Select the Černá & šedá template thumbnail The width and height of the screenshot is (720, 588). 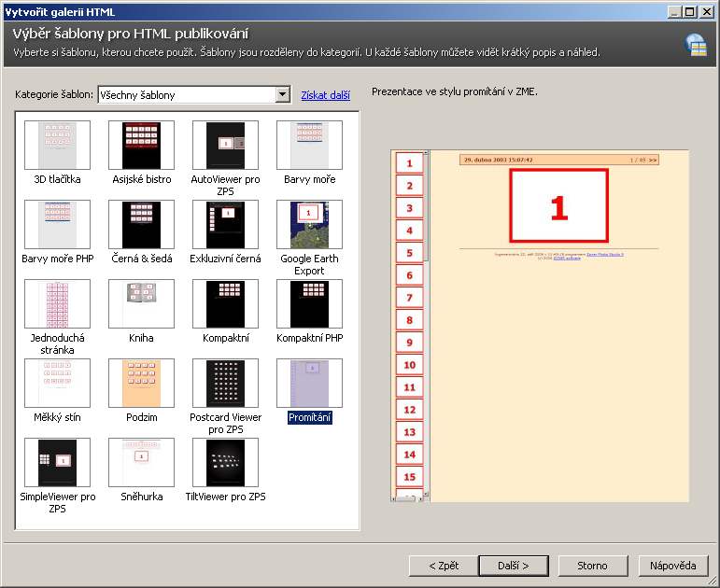tap(141, 224)
